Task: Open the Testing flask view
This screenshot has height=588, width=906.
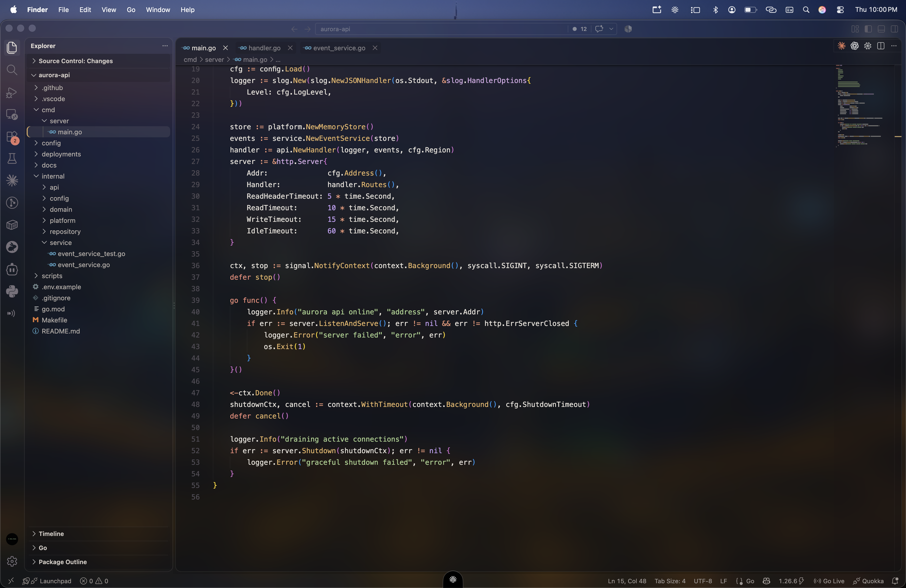Action: click(x=12, y=159)
